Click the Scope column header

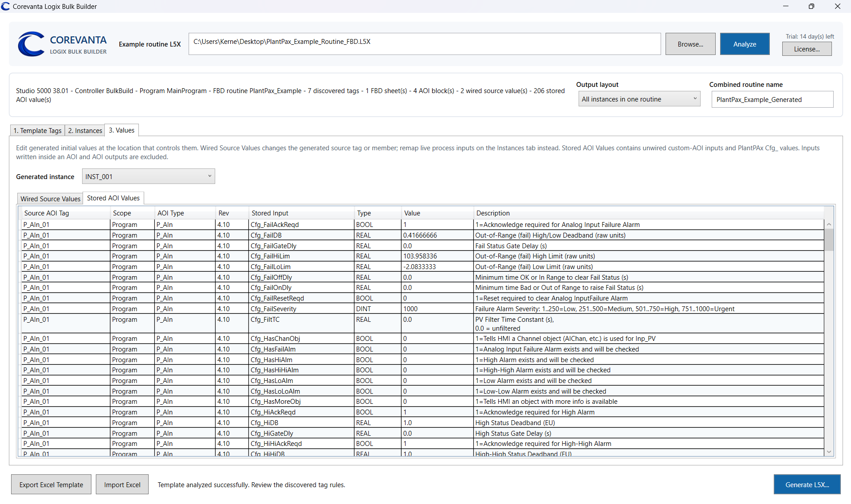click(x=132, y=213)
